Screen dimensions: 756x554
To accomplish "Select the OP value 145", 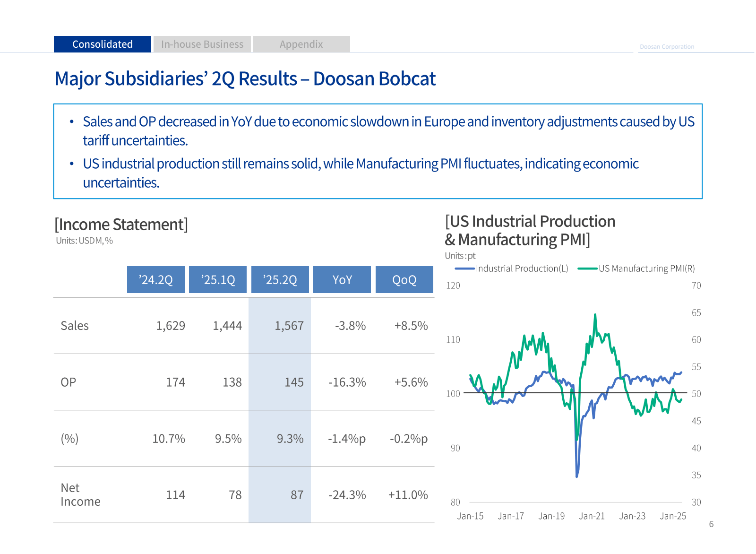I will [x=294, y=382].
